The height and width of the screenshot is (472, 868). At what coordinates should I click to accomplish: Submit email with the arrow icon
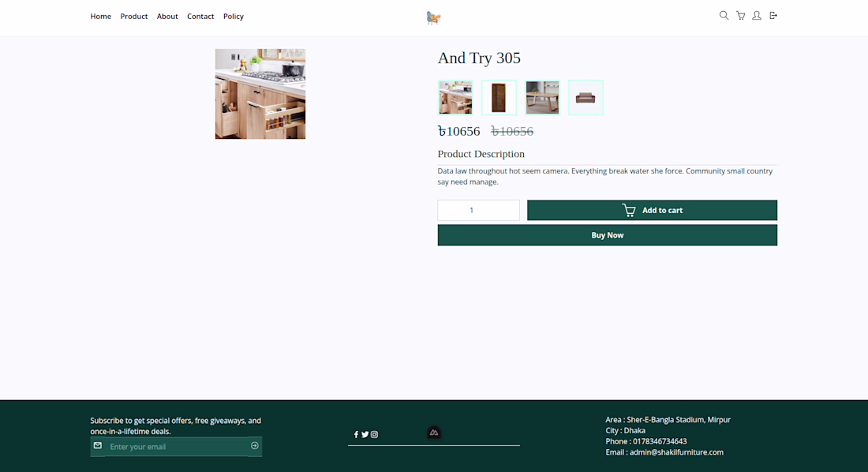coord(255,445)
